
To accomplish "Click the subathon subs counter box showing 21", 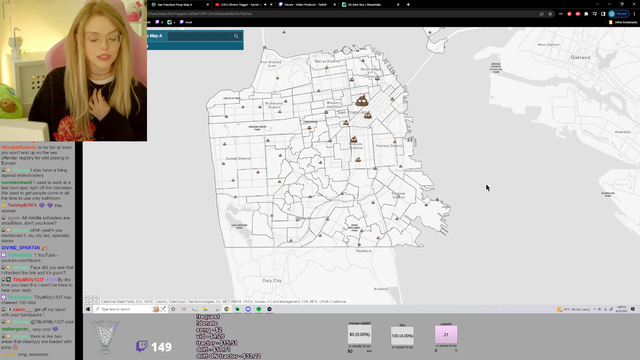I will (x=446, y=334).
